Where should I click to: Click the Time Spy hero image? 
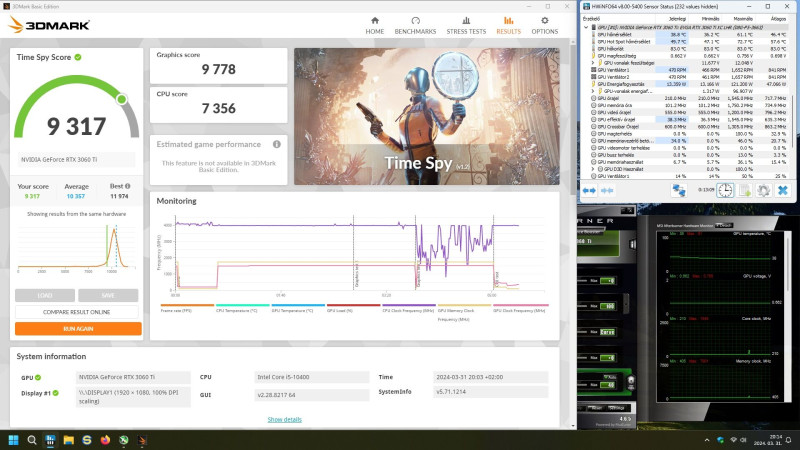[427, 116]
